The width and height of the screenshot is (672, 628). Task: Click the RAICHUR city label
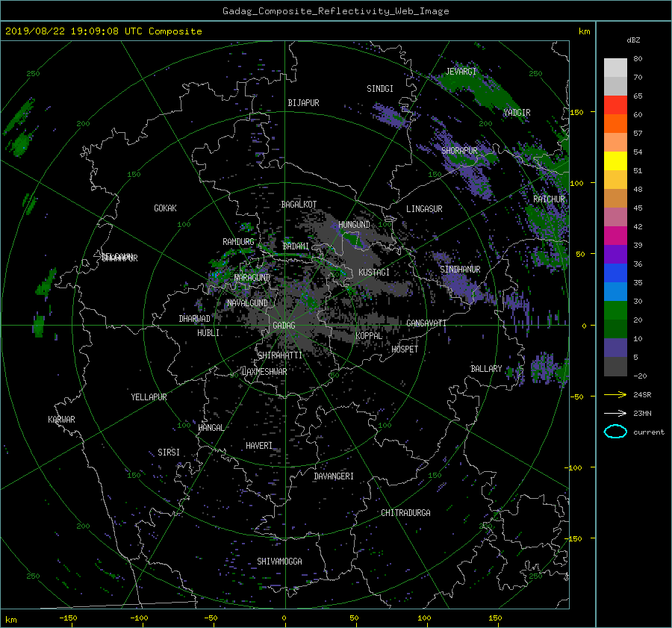click(549, 199)
